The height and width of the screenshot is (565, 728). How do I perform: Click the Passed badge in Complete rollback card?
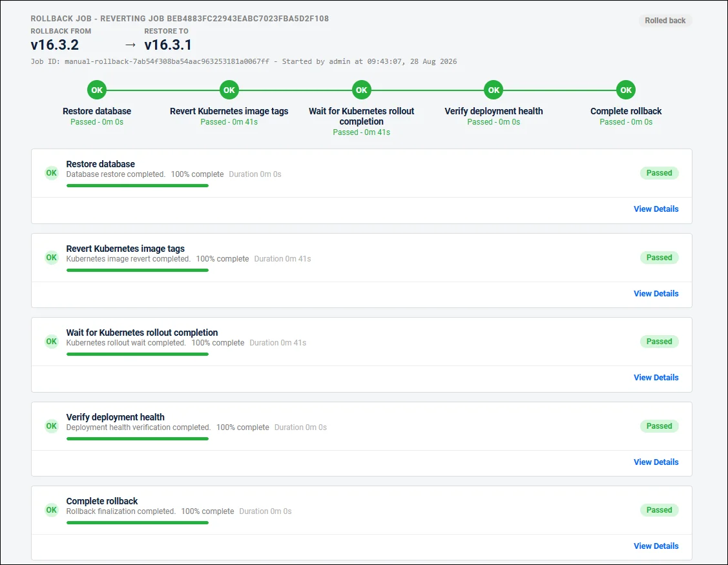[x=659, y=510]
